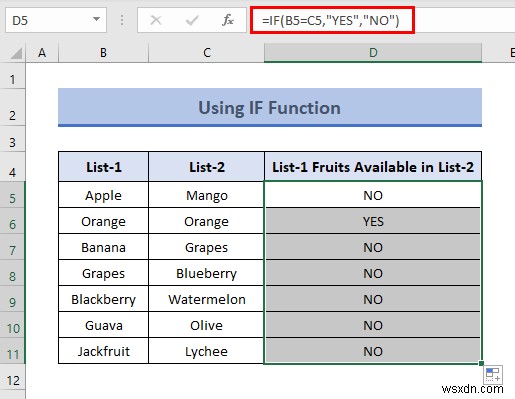Click inside the formula bar text

pyautogui.click(x=331, y=21)
